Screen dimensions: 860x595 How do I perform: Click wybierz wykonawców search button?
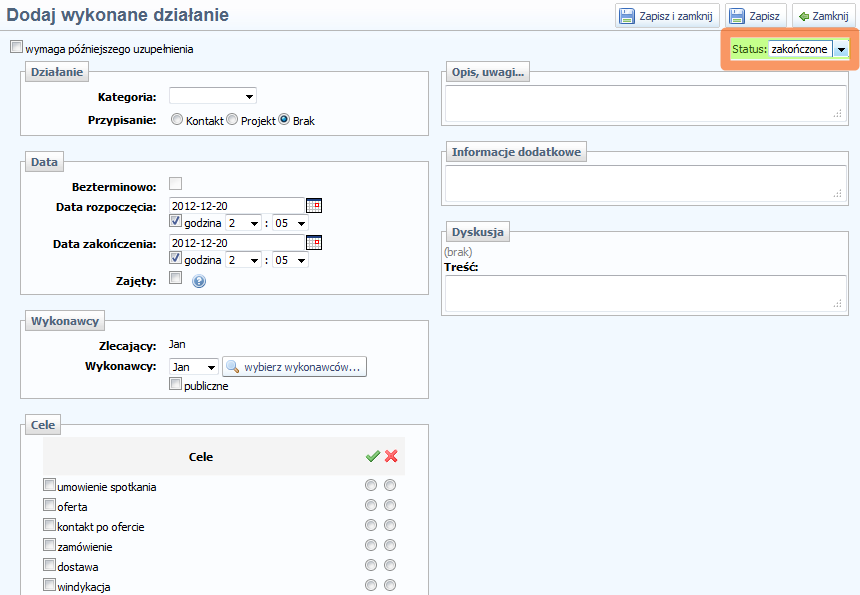coord(295,367)
